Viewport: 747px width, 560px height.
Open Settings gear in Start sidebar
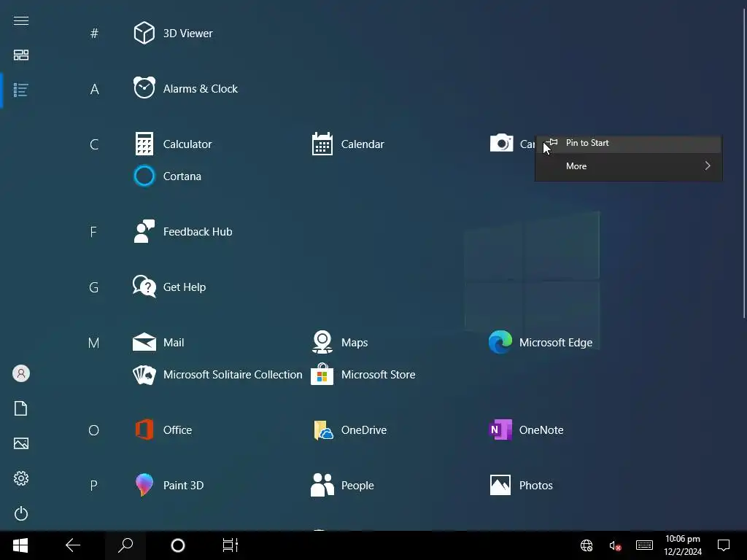(21, 478)
